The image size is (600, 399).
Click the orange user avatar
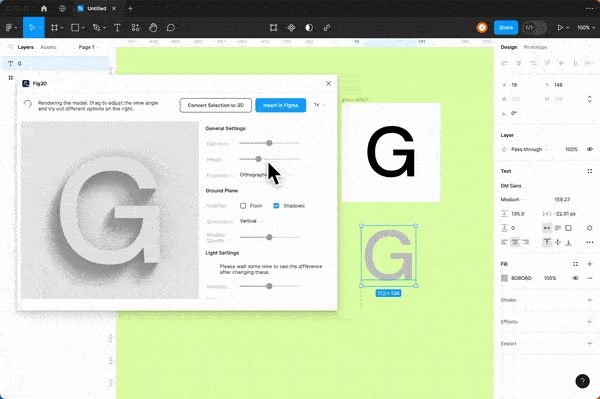(482, 28)
